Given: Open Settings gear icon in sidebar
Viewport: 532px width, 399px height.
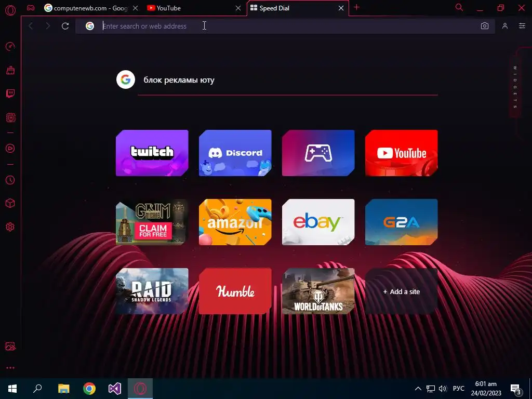Looking at the screenshot, I should (10, 227).
